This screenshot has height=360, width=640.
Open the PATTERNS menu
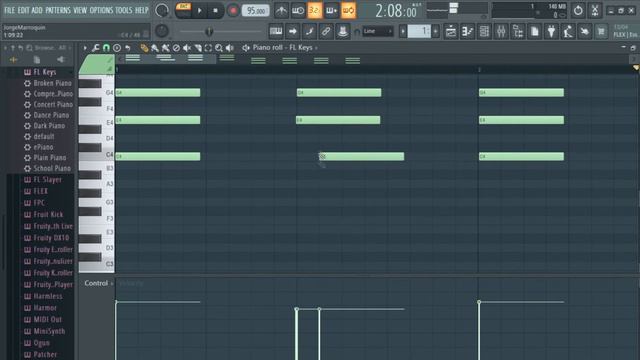(58, 10)
